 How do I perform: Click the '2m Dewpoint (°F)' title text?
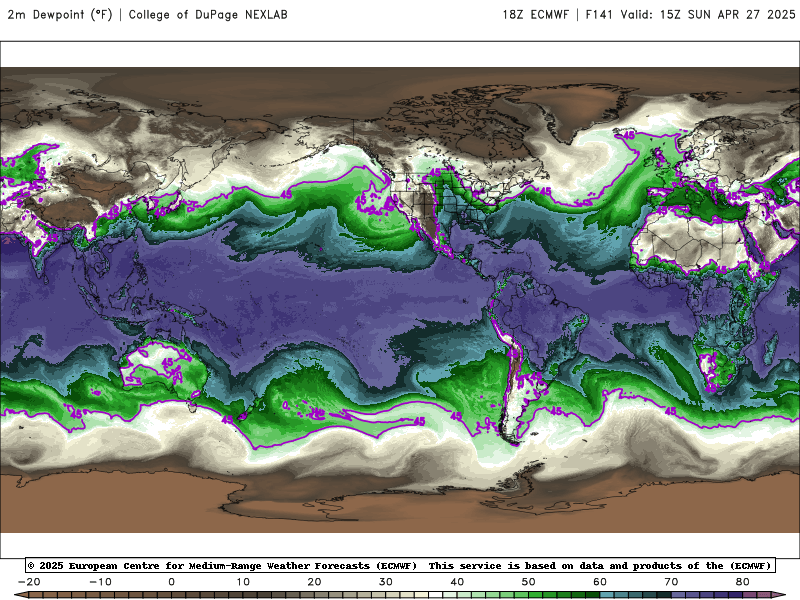[59, 14]
